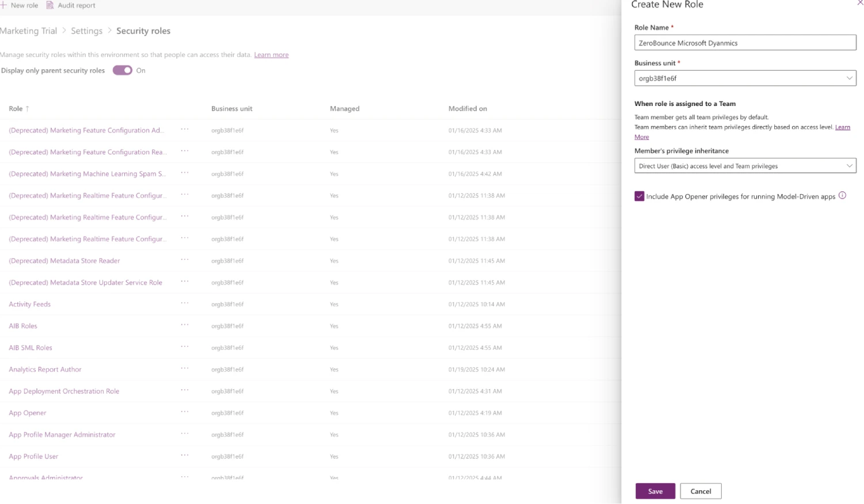
Task: Open the ellipsis menu for AIB Roles
Action: (185, 325)
